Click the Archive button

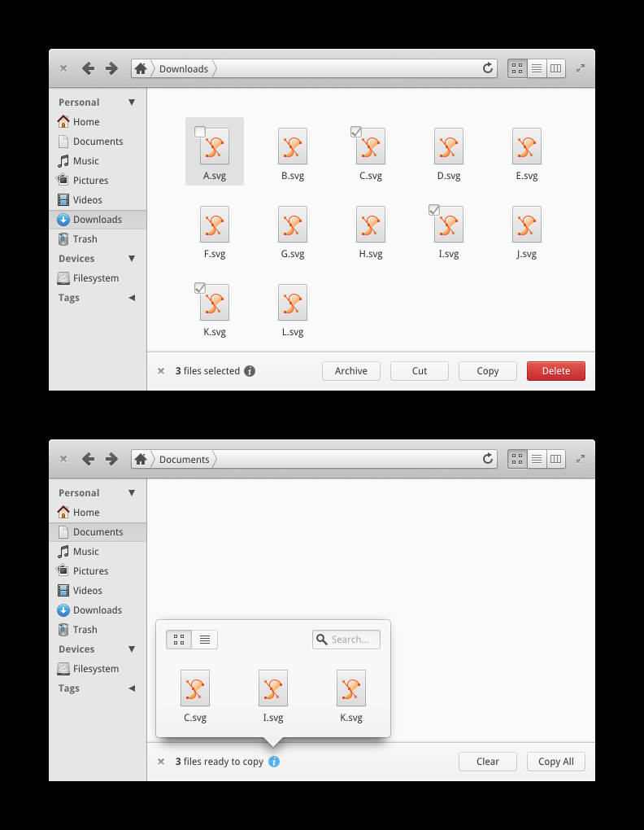point(351,371)
